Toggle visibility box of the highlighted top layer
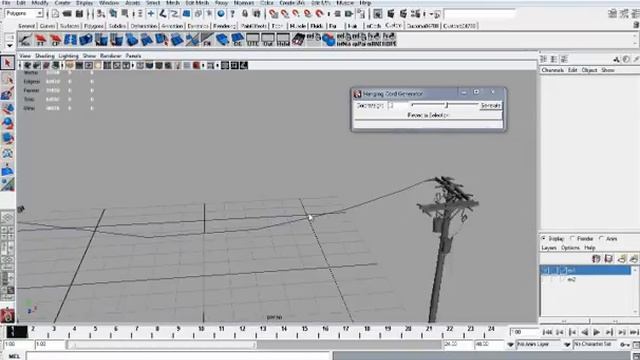The image size is (640, 360). pyautogui.click(x=545, y=270)
